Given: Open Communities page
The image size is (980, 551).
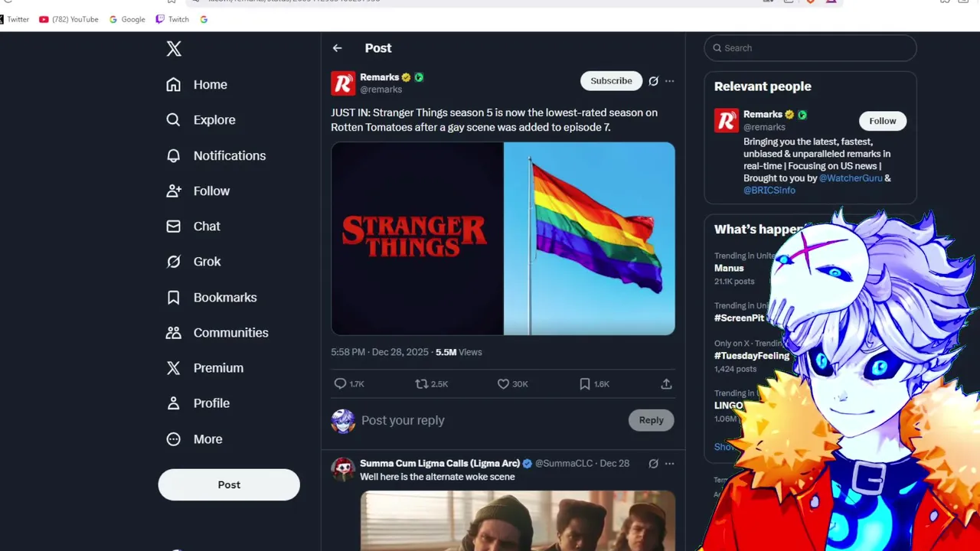Looking at the screenshot, I should pos(217,333).
